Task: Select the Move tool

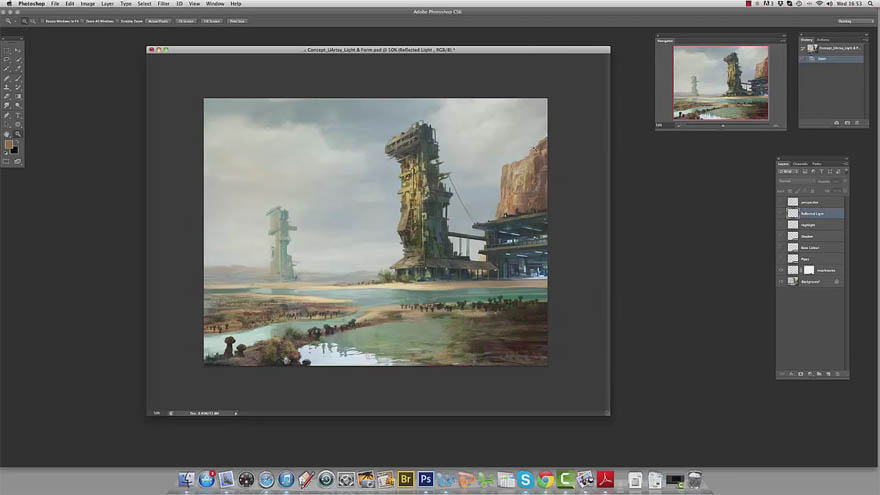Action: point(17,50)
